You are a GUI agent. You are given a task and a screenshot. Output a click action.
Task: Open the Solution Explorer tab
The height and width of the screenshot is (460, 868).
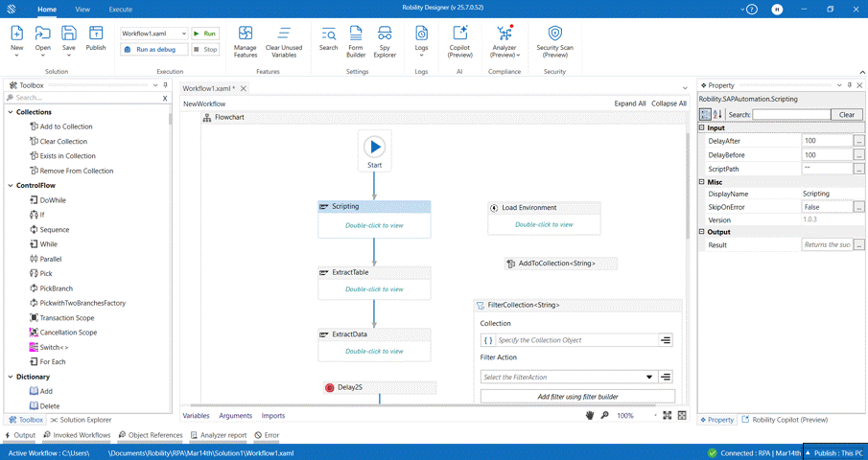pos(81,420)
